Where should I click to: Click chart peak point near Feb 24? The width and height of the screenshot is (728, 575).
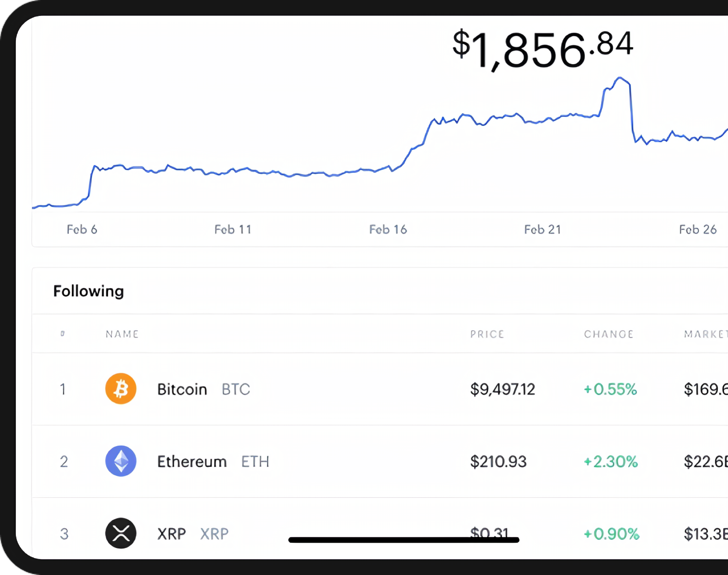tap(620, 78)
